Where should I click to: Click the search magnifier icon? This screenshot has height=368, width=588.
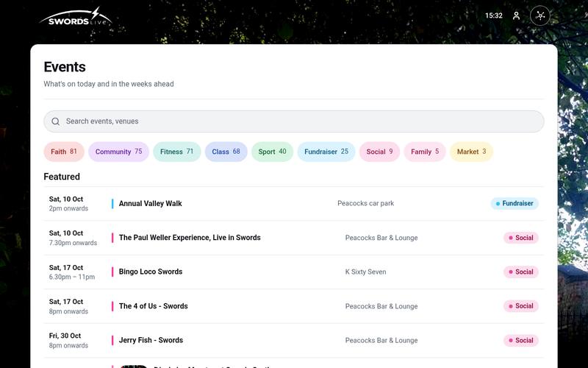click(x=56, y=121)
